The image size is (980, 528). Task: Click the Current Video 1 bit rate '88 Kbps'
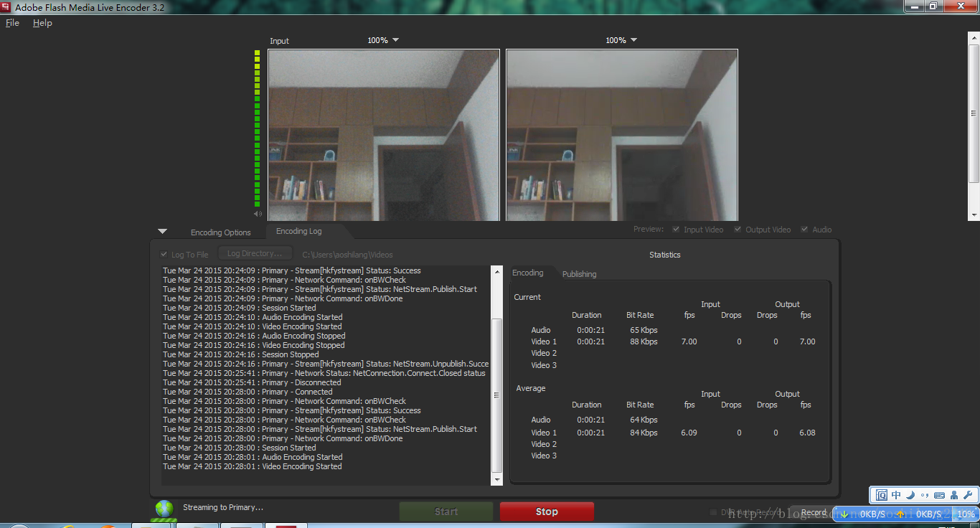coord(644,341)
